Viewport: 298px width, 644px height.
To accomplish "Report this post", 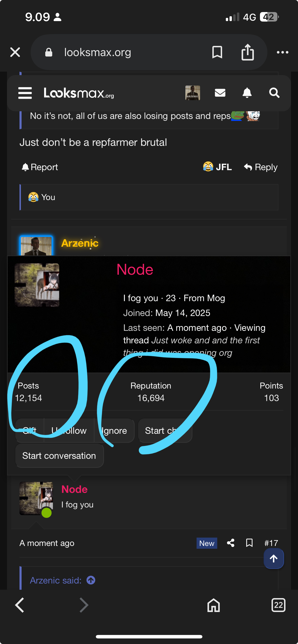I will point(40,167).
